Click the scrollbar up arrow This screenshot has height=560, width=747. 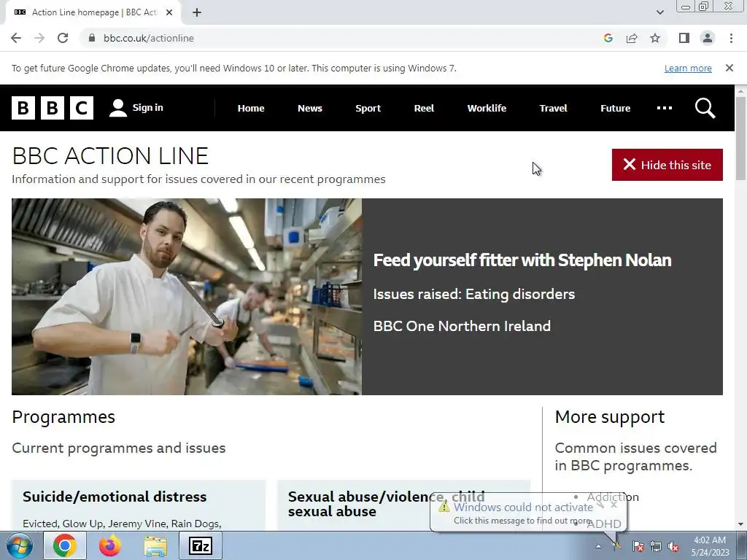740,90
